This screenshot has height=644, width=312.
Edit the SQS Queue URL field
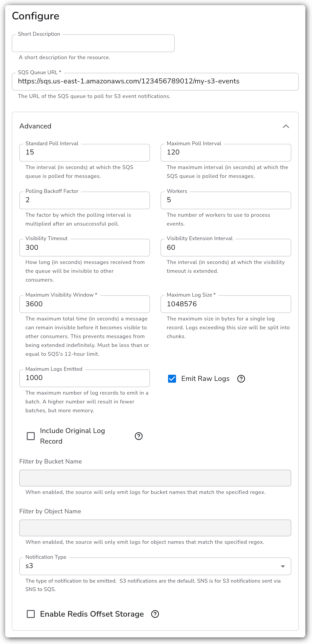155,82
